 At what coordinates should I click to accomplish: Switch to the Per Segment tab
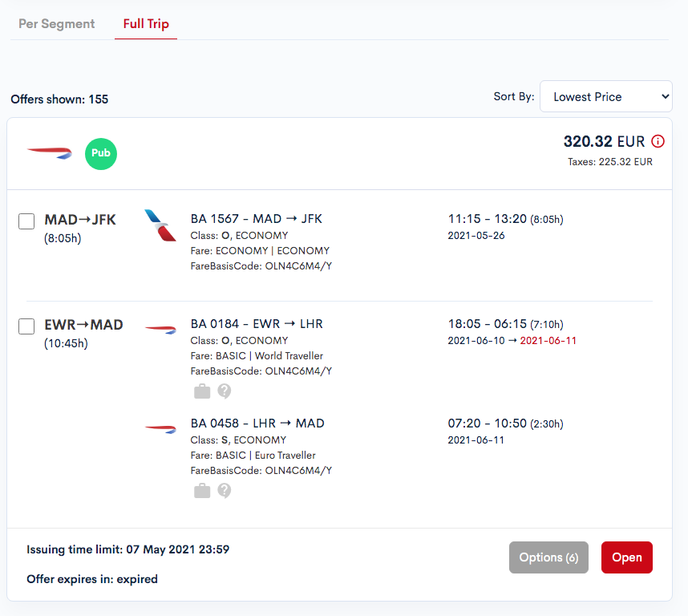[x=57, y=24]
